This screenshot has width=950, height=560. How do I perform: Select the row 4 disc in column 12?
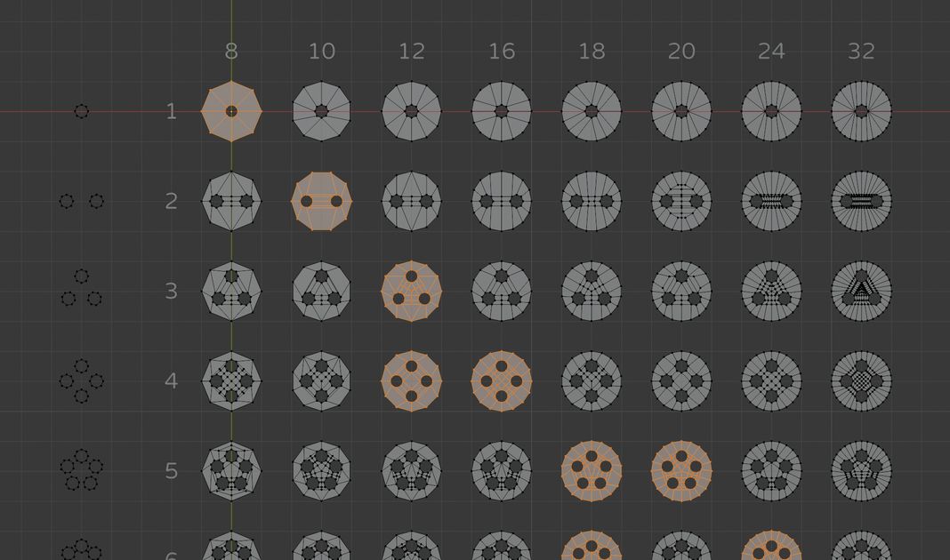pos(412,380)
